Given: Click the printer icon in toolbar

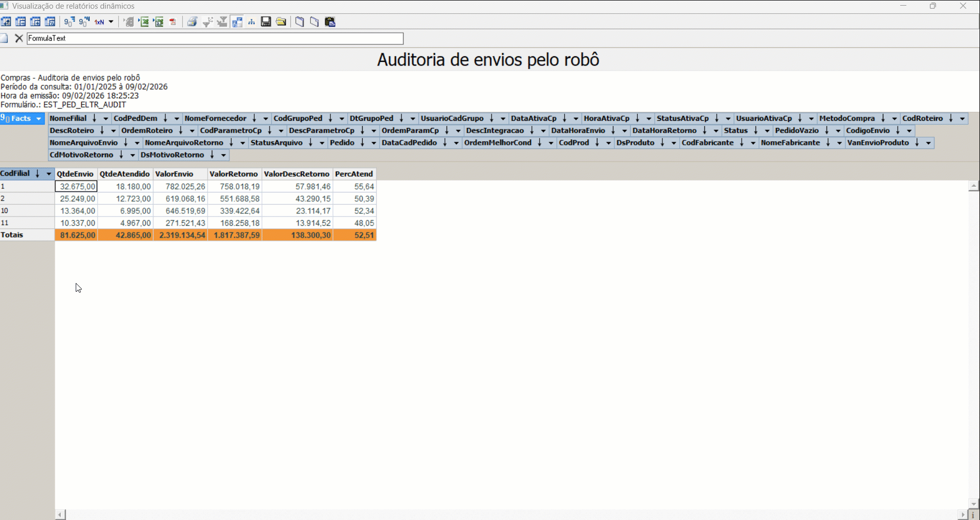Looking at the screenshot, I should pos(192,22).
